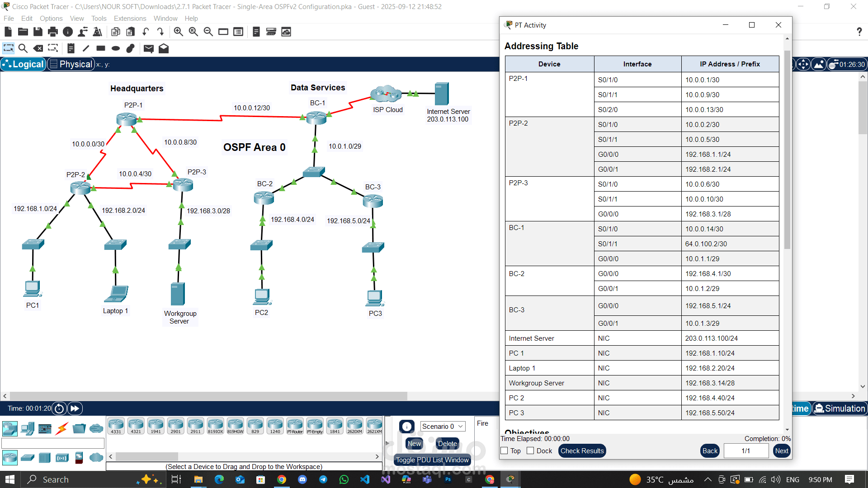Image resolution: width=868 pixels, height=488 pixels.
Task: Click the 1/1 page number field
Action: (746, 451)
